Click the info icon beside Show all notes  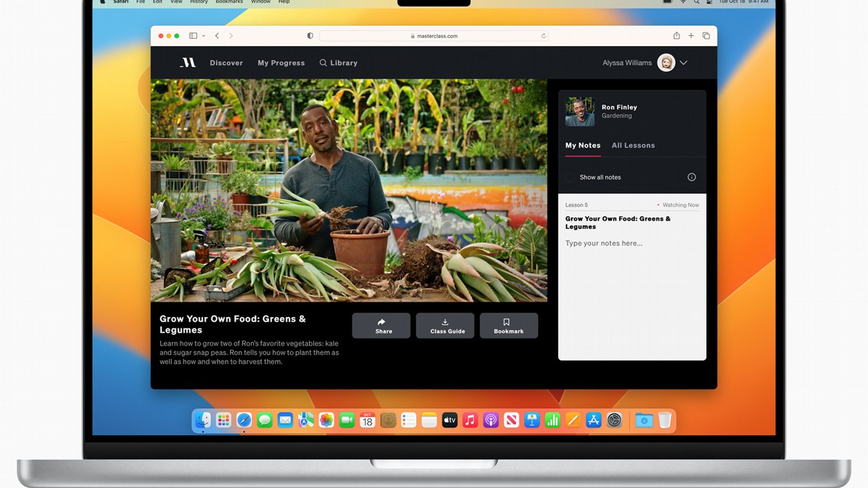(692, 177)
